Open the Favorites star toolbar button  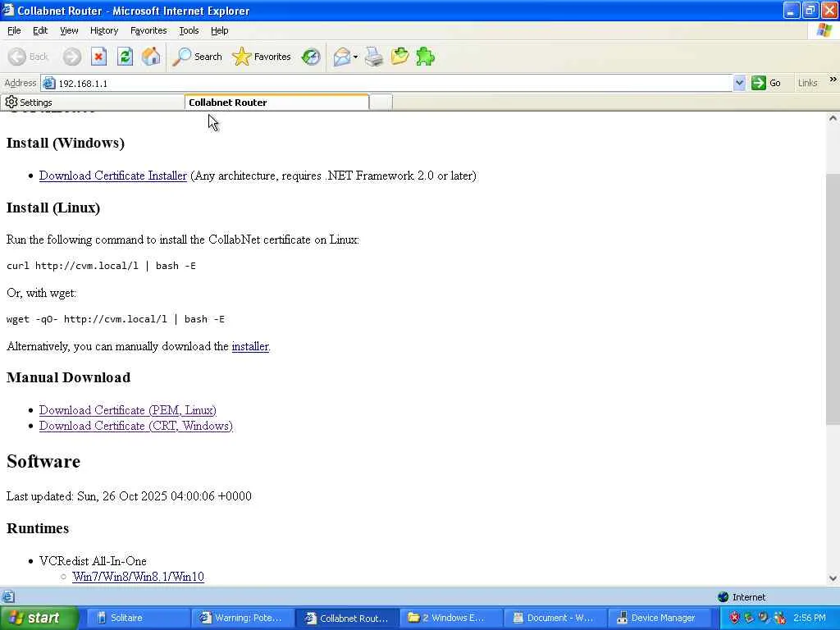pos(262,57)
